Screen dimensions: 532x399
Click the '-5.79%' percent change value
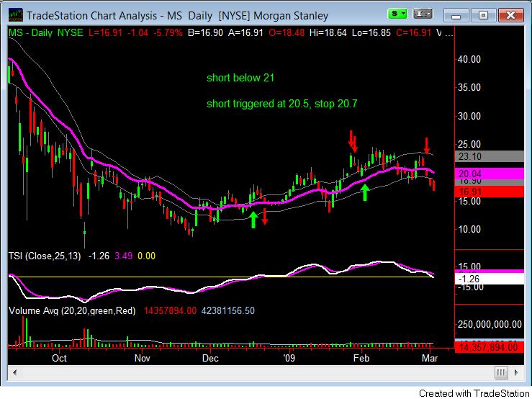[168, 33]
